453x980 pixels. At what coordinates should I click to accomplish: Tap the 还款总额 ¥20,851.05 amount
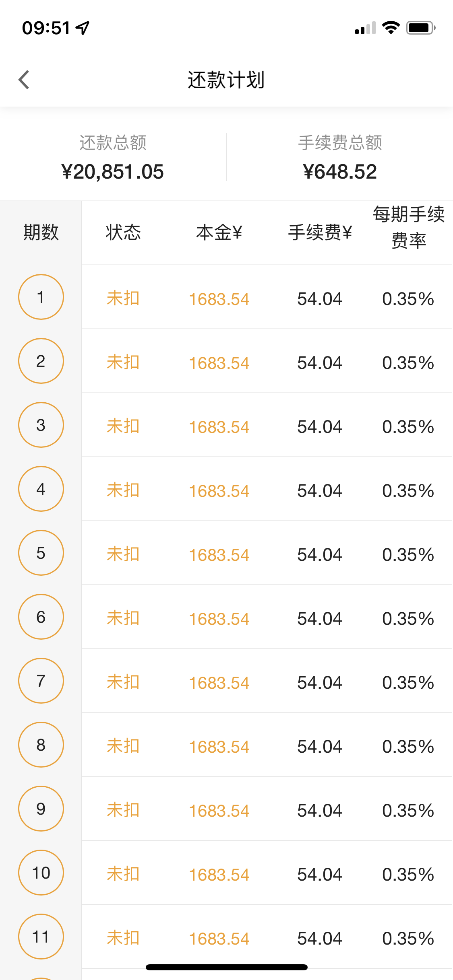coord(113,172)
